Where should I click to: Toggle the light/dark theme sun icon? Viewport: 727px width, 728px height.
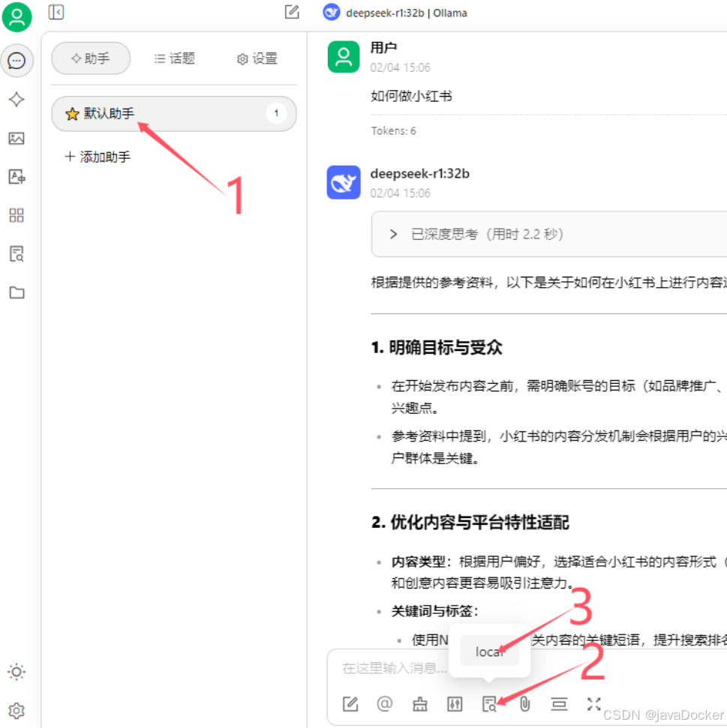pos(17,672)
